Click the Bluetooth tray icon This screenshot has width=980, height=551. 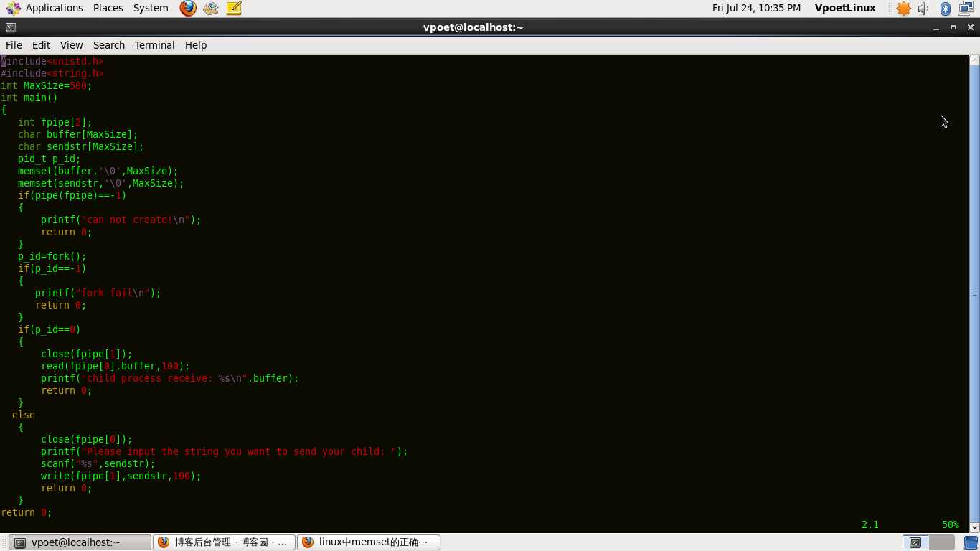coord(946,9)
